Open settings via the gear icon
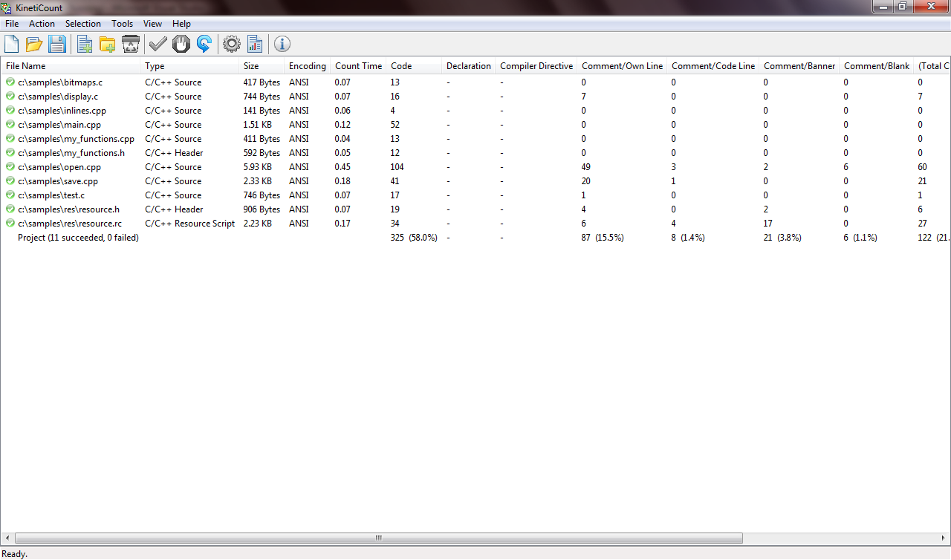The image size is (951, 560). (232, 45)
